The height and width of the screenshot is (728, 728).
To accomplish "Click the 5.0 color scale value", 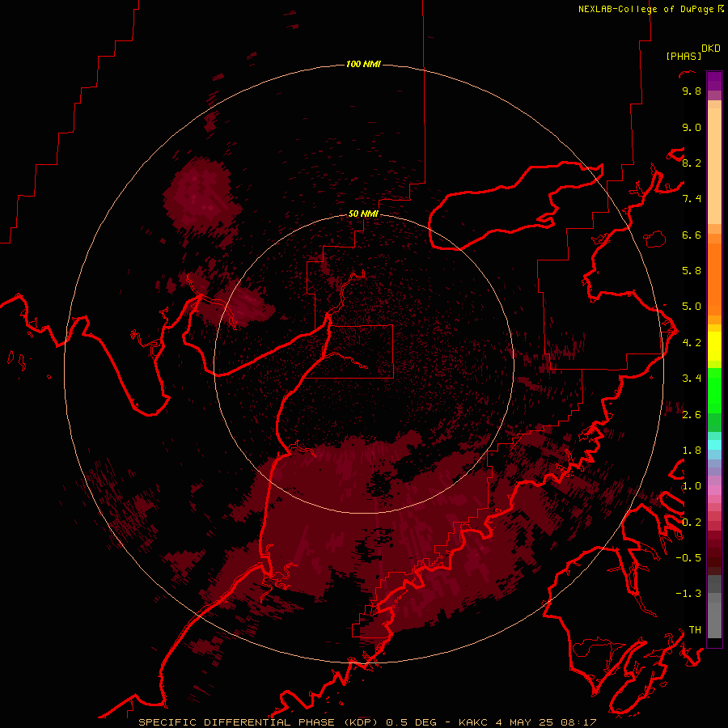I will click(x=692, y=307).
